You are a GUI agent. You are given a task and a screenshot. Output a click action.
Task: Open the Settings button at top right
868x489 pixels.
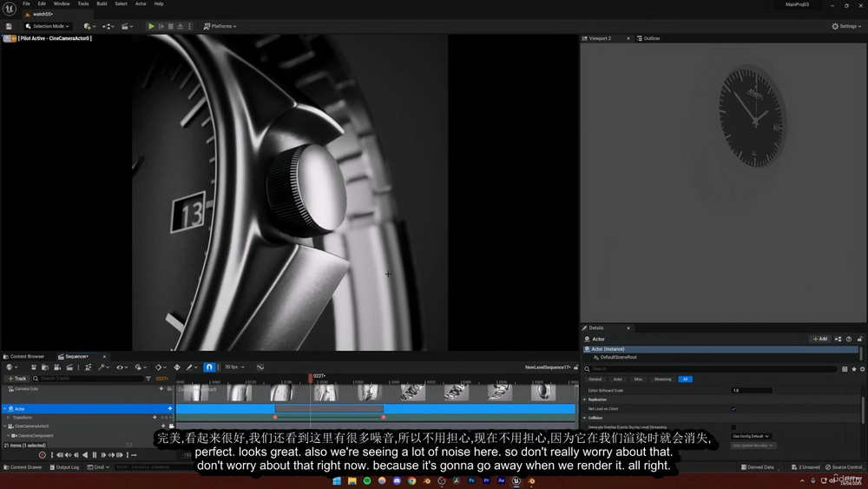[846, 26]
